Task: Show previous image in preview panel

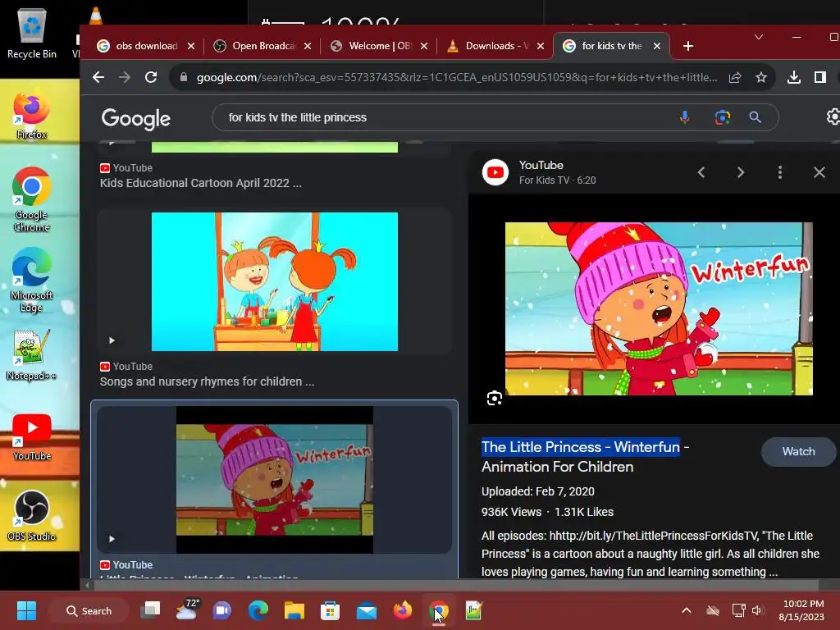Action: [701, 172]
